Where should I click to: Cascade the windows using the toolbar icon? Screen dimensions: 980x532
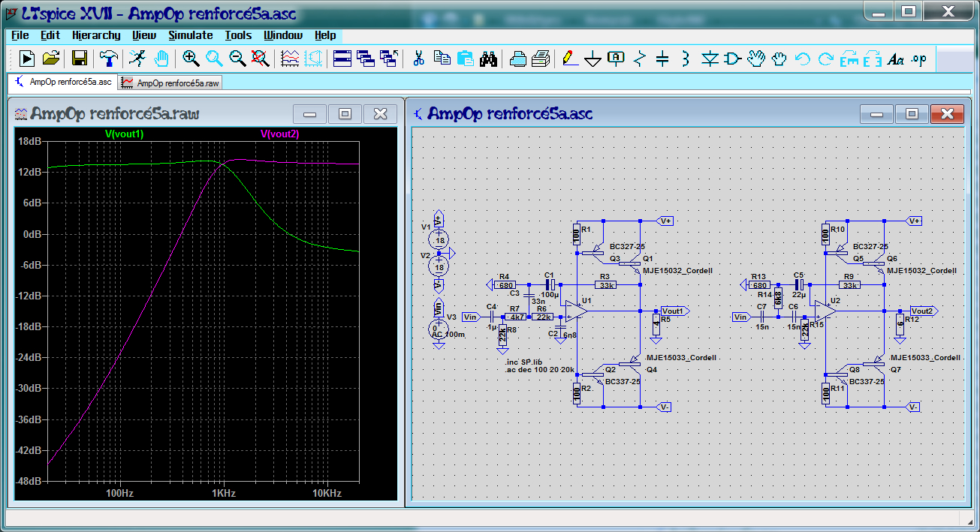click(x=366, y=59)
